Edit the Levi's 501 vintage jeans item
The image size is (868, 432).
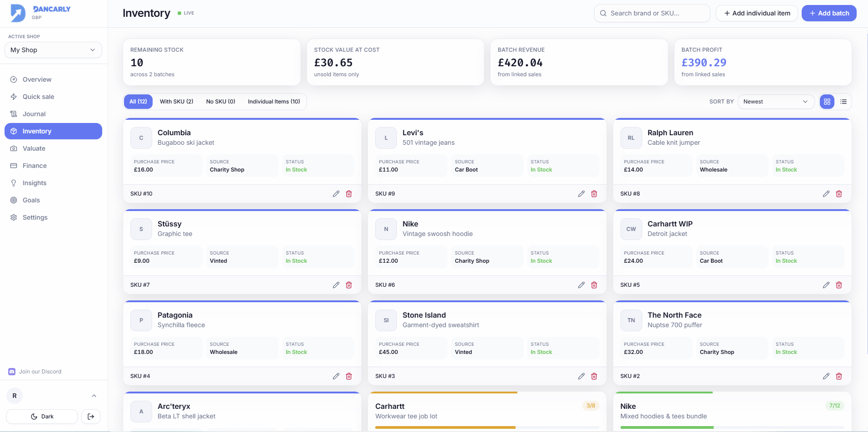[581, 194]
